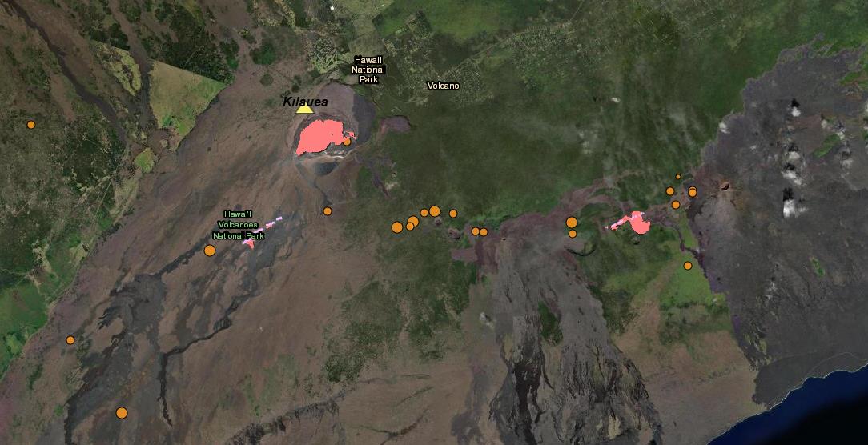Click the small orange dot just below the large dot west of east lava patch
Screen dimensions: 868x445
click(x=573, y=234)
